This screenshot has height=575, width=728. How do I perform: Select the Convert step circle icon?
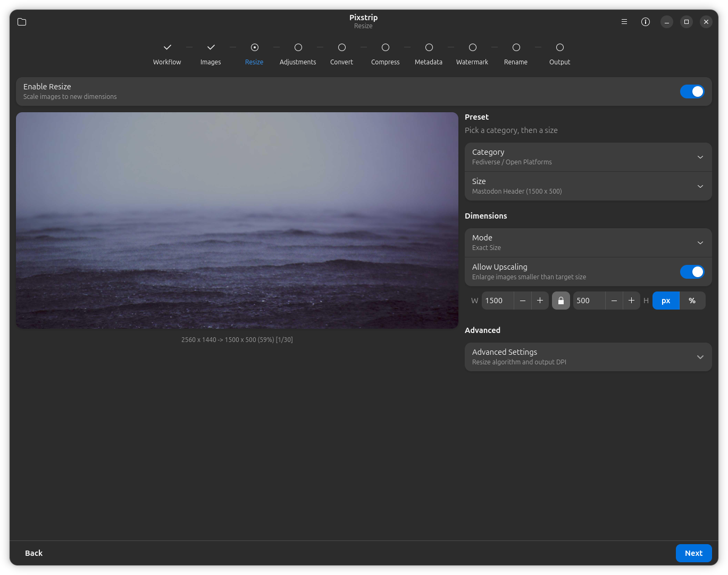click(x=341, y=47)
